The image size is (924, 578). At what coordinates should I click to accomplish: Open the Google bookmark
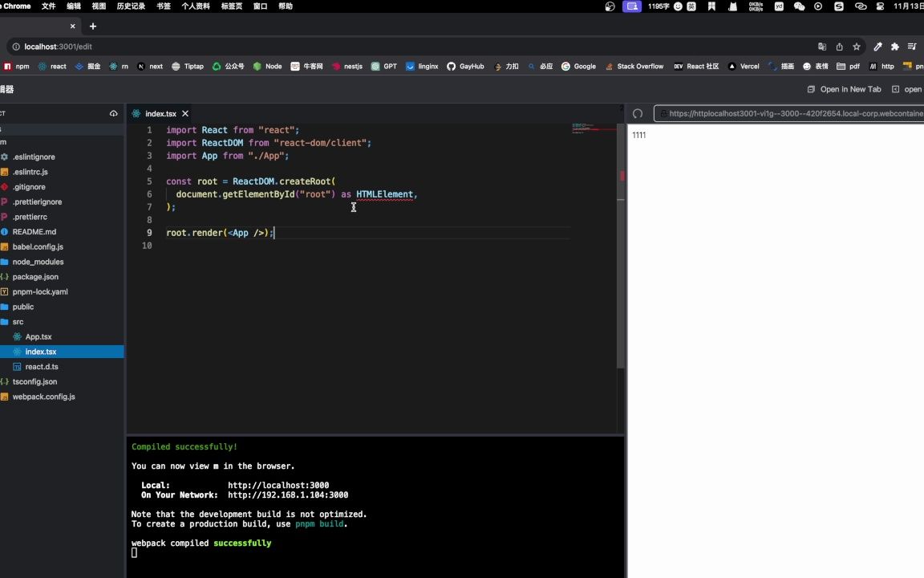click(578, 66)
